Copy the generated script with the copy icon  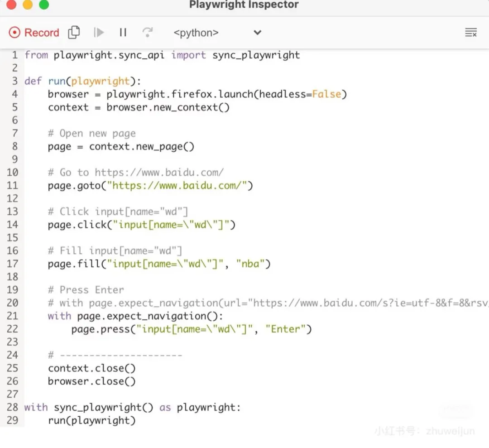(x=74, y=33)
